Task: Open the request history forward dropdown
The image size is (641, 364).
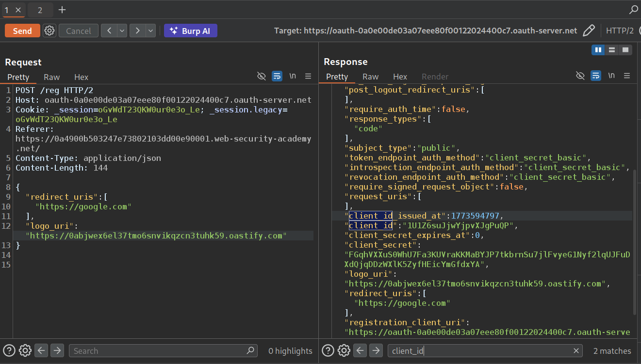Action: [x=150, y=31]
